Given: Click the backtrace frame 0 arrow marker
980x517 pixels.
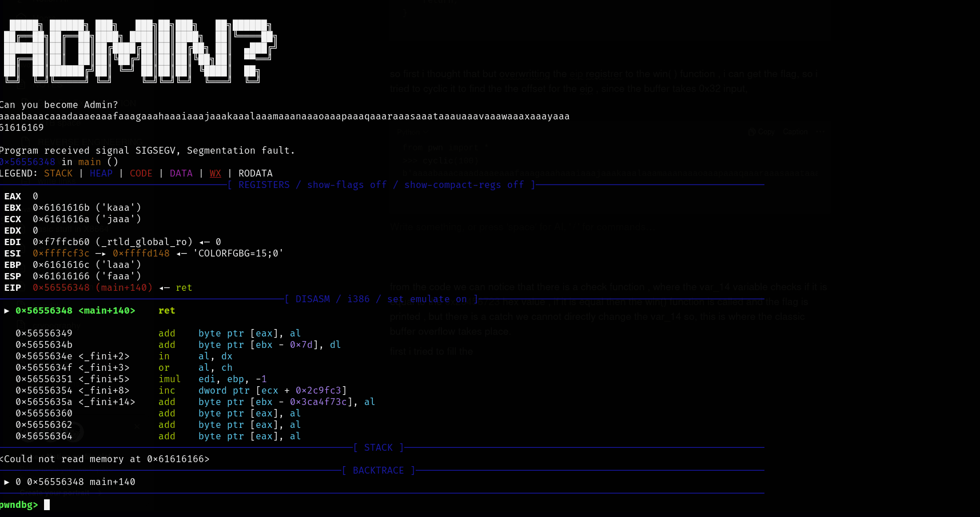Looking at the screenshot, I should pos(7,482).
